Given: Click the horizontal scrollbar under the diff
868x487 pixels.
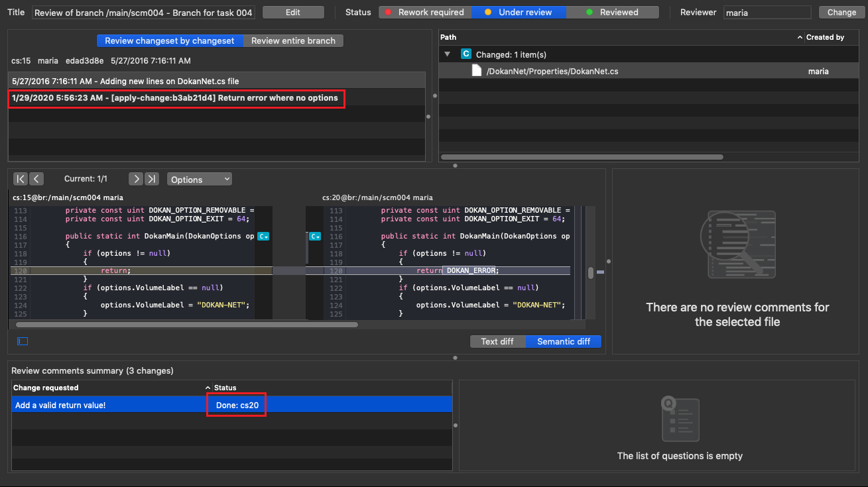Looking at the screenshot, I should point(186,325).
